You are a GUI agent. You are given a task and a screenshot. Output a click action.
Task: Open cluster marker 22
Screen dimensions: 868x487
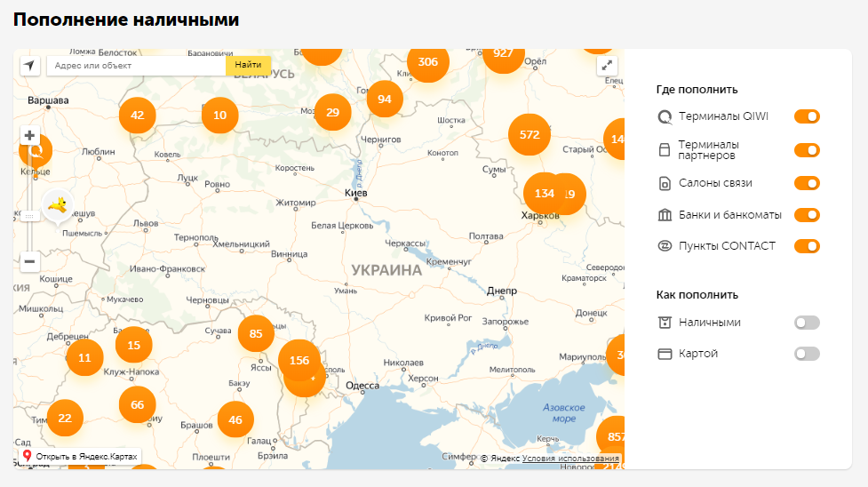coord(65,419)
